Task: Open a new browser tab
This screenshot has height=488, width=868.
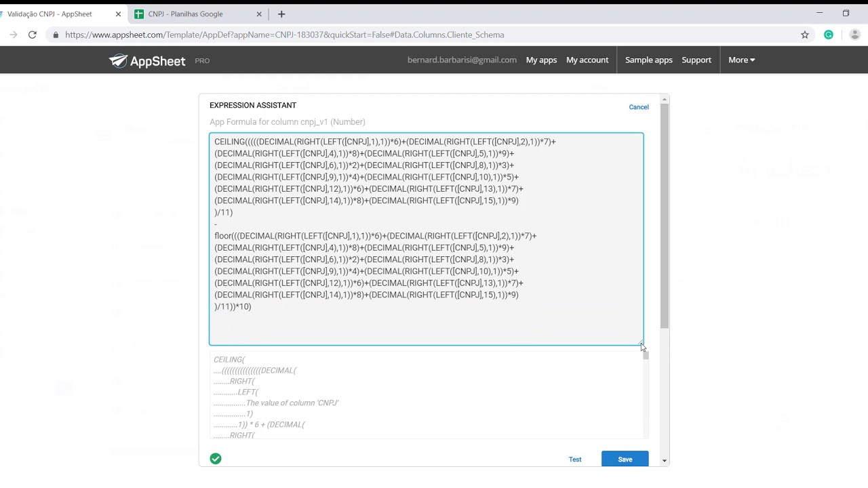Action: tap(281, 14)
